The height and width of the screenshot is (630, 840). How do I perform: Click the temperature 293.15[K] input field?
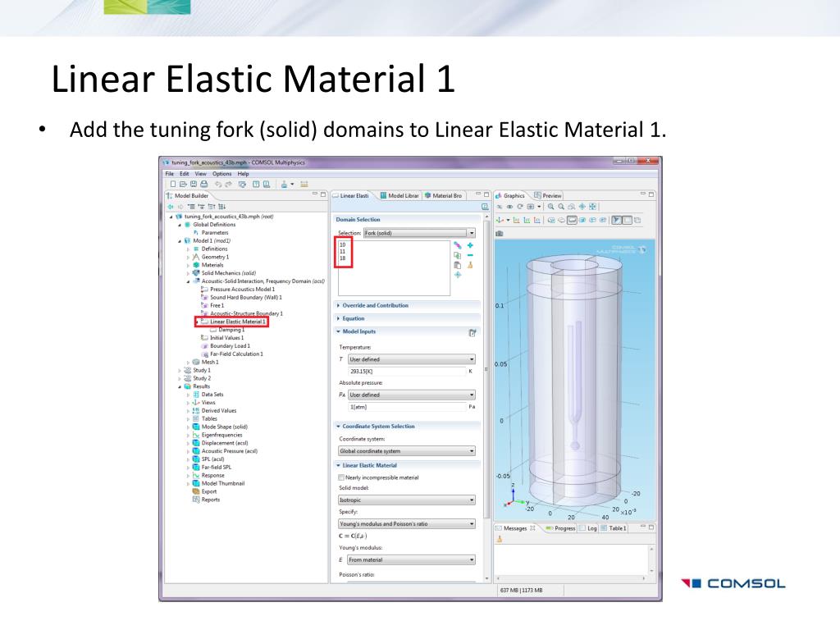[x=407, y=372]
